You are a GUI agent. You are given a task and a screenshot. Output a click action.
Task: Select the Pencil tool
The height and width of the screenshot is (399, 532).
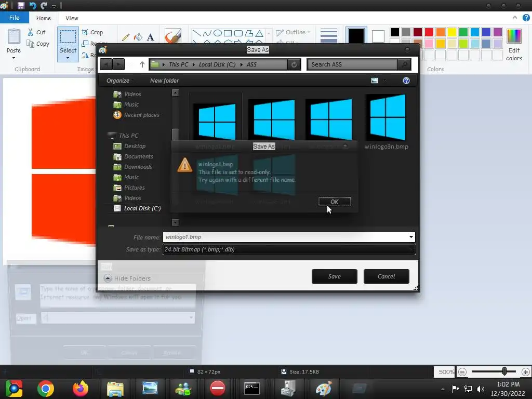click(x=126, y=37)
